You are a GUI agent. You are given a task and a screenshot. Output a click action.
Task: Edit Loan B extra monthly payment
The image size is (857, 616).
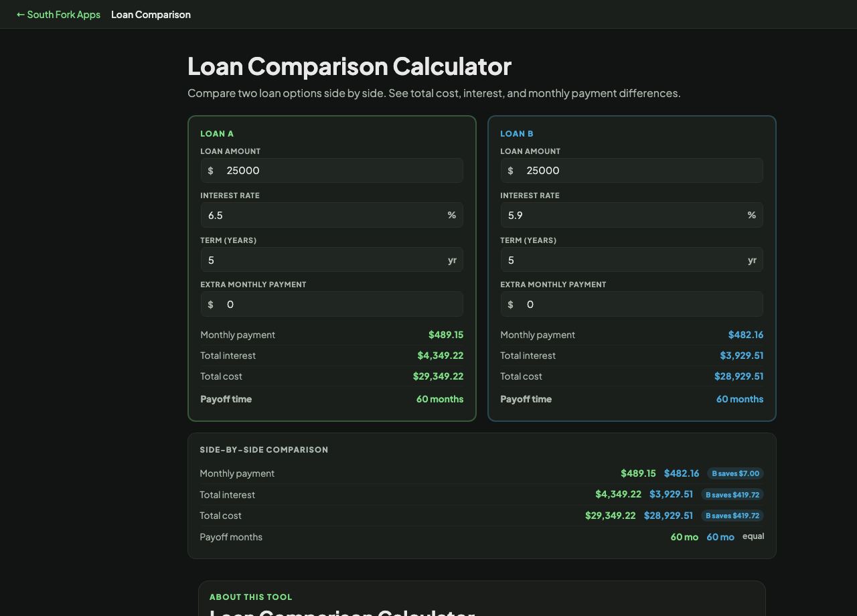631,304
